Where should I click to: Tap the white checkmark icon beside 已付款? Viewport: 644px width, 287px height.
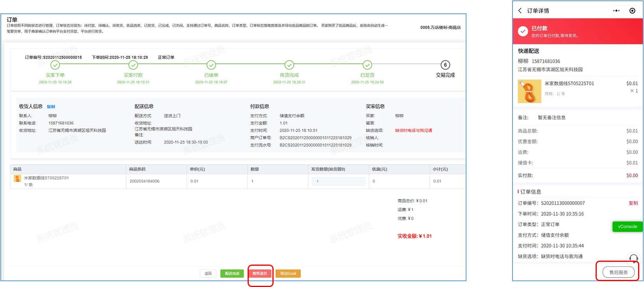tap(523, 31)
